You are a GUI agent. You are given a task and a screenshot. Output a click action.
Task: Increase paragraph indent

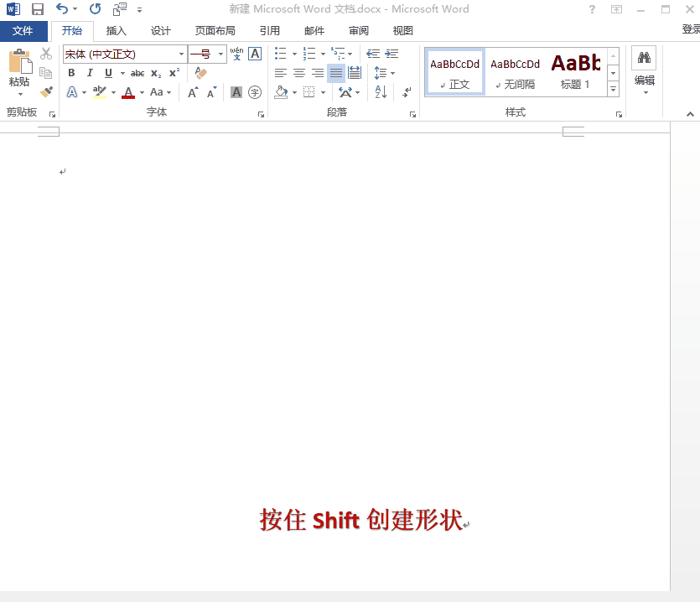(391, 54)
